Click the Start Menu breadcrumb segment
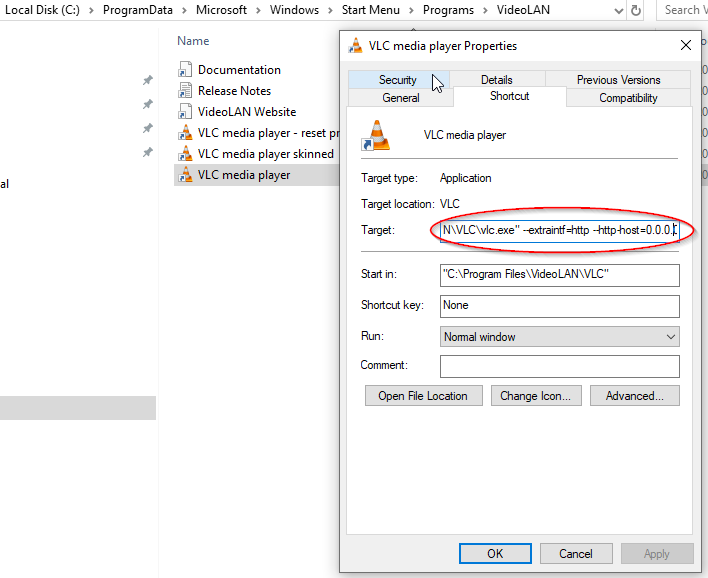Screen dimensions: 708x578 (x=367, y=10)
